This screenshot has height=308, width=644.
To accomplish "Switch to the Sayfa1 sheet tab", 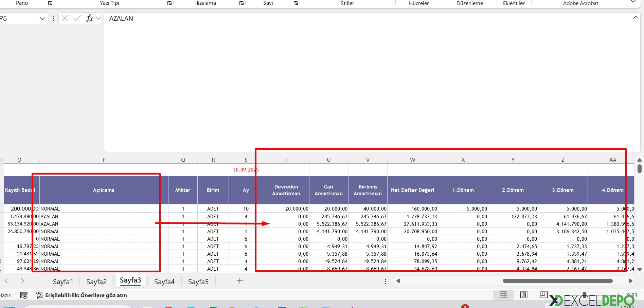I will [63, 282].
